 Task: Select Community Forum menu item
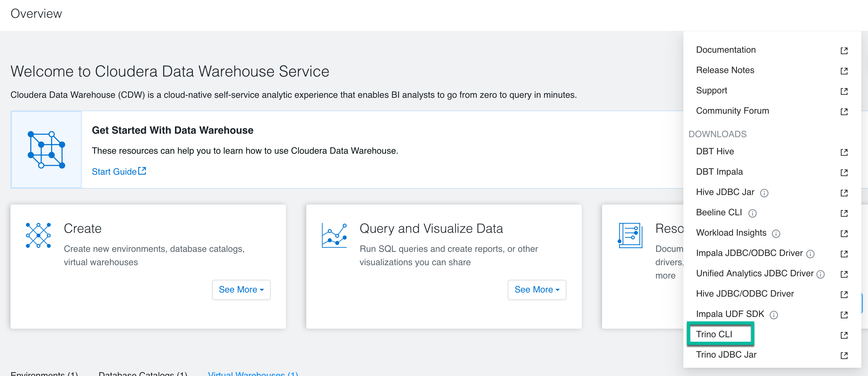coord(732,111)
